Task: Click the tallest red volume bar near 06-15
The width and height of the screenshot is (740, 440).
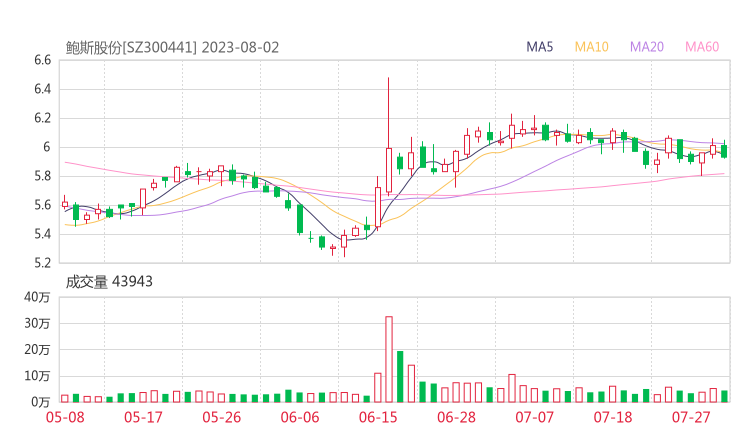Action: coord(389,359)
